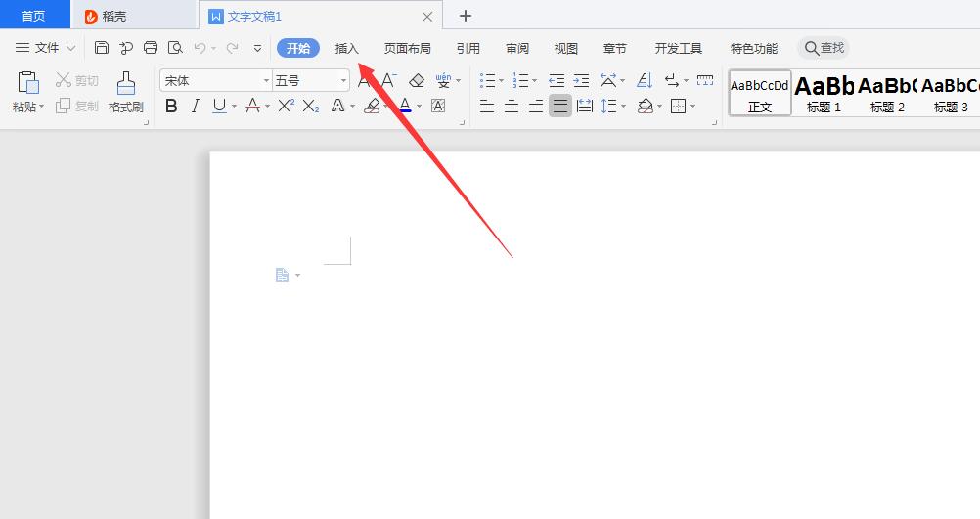
Task: Click the Search (查找) button
Action: pos(824,48)
